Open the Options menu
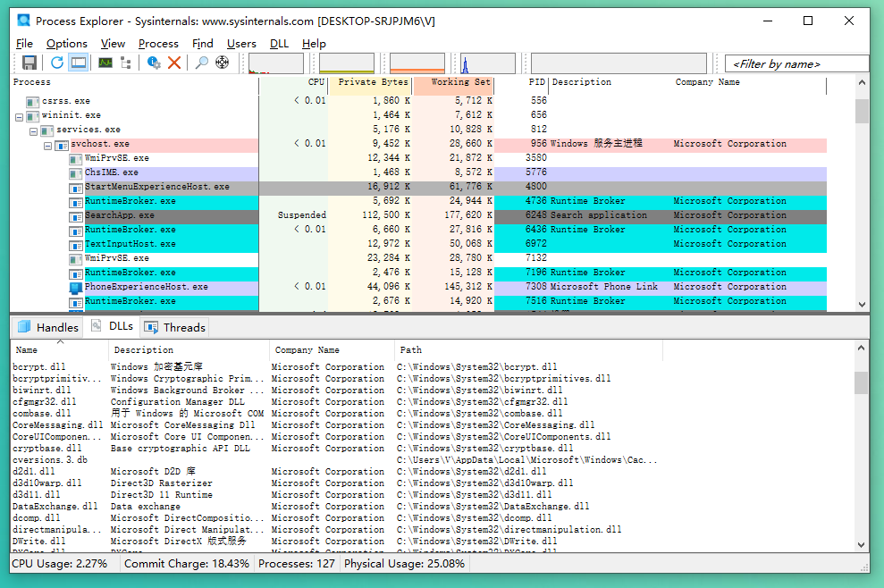 tap(66, 44)
